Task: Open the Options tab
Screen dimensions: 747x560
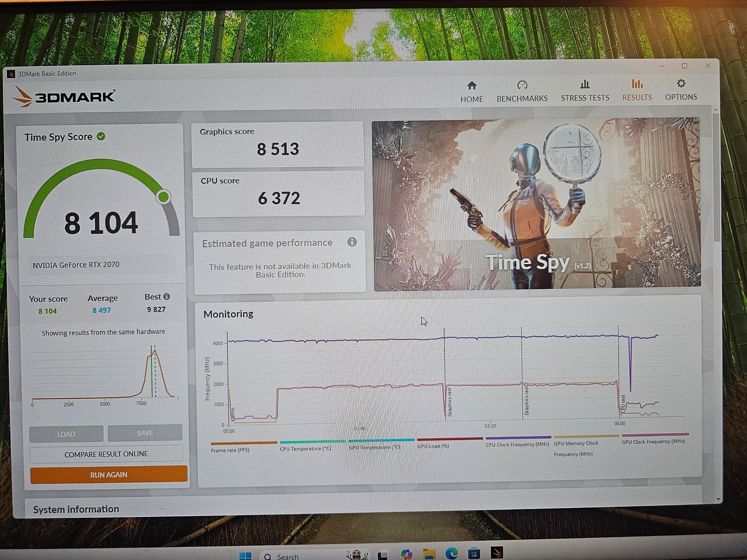Action: pyautogui.click(x=681, y=90)
